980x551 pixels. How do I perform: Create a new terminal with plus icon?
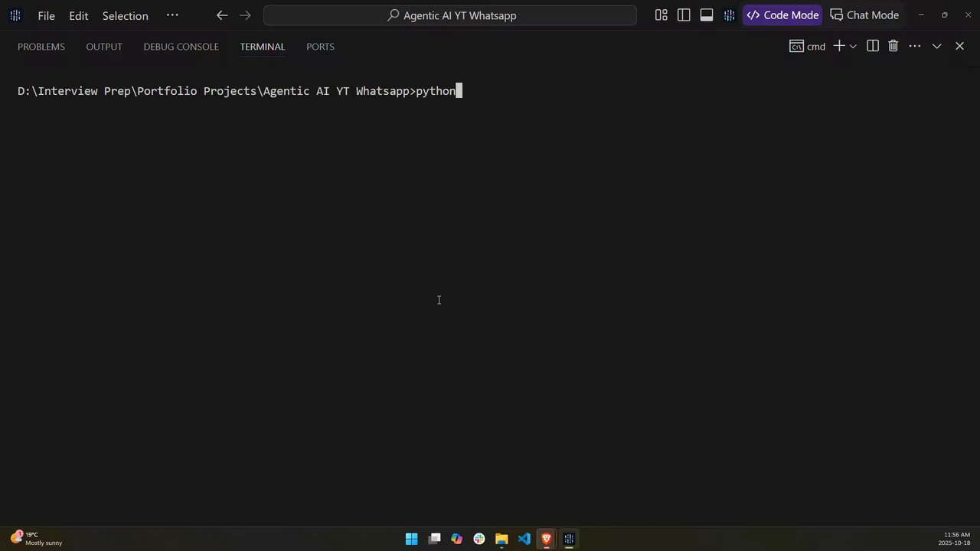tap(839, 47)
